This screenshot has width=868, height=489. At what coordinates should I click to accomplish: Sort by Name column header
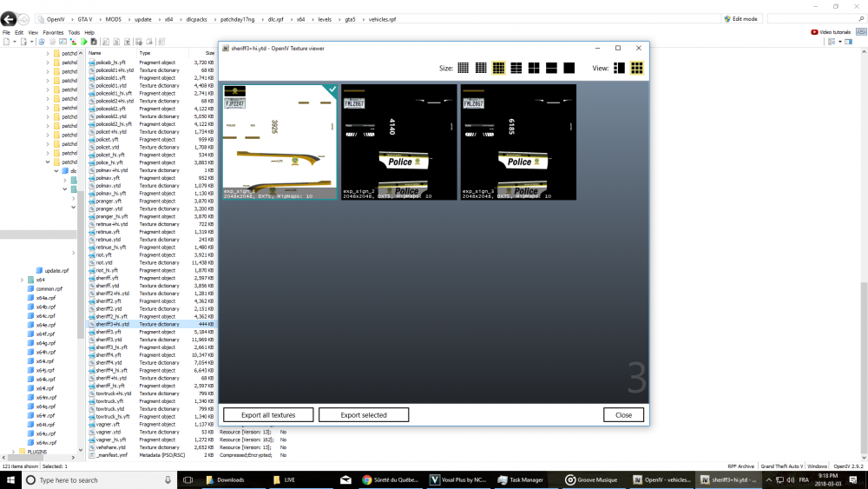coord(95,53)
